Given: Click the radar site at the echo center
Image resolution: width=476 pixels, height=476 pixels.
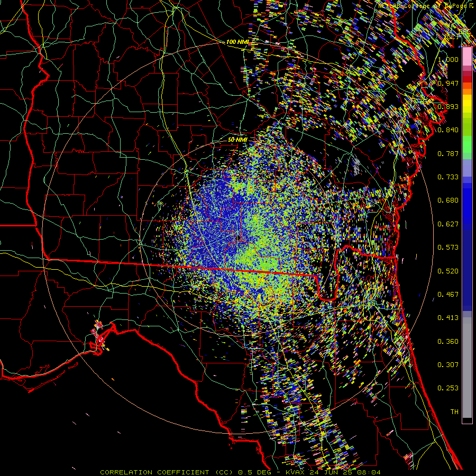Looking at the screenshot, I should 239,237.
